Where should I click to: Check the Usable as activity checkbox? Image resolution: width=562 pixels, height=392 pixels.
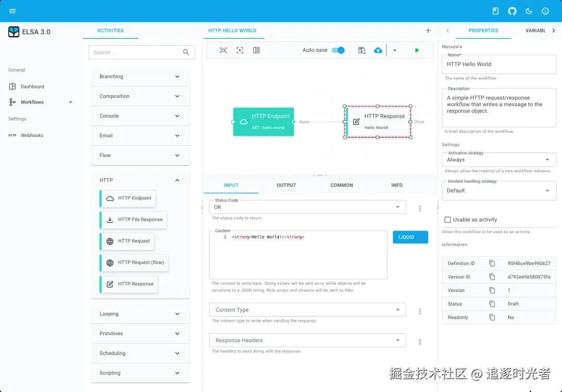tap(448, 220)
